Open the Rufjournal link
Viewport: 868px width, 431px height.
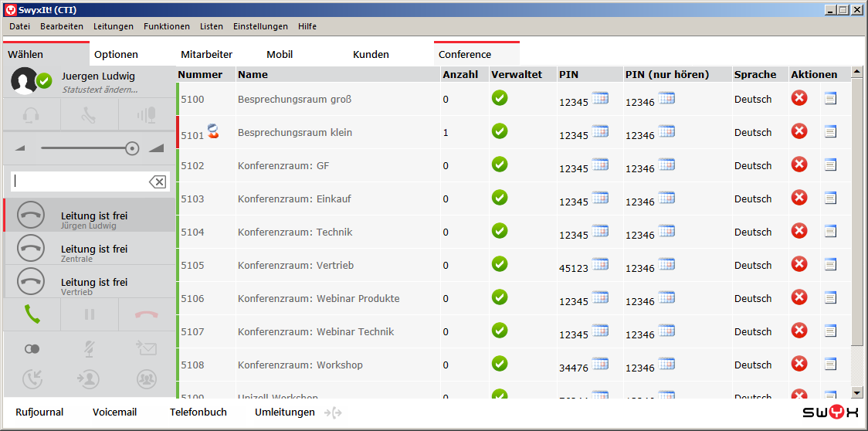click(39, 412)
